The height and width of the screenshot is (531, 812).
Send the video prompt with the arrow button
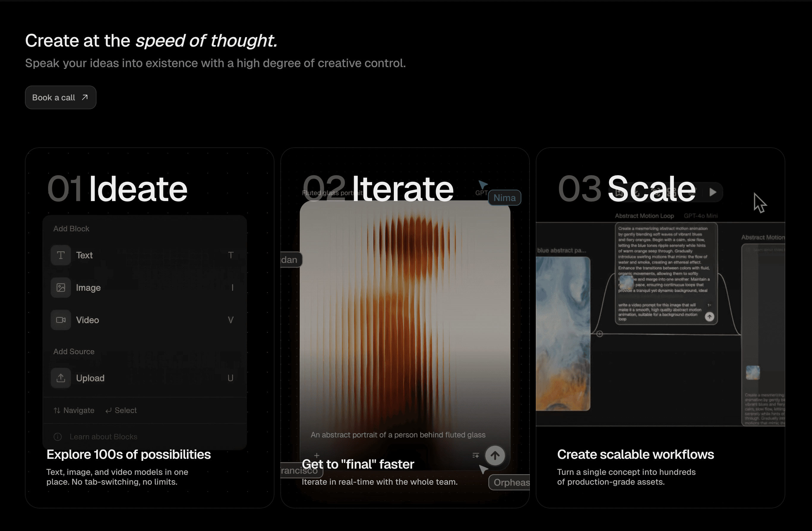(709, 317)
